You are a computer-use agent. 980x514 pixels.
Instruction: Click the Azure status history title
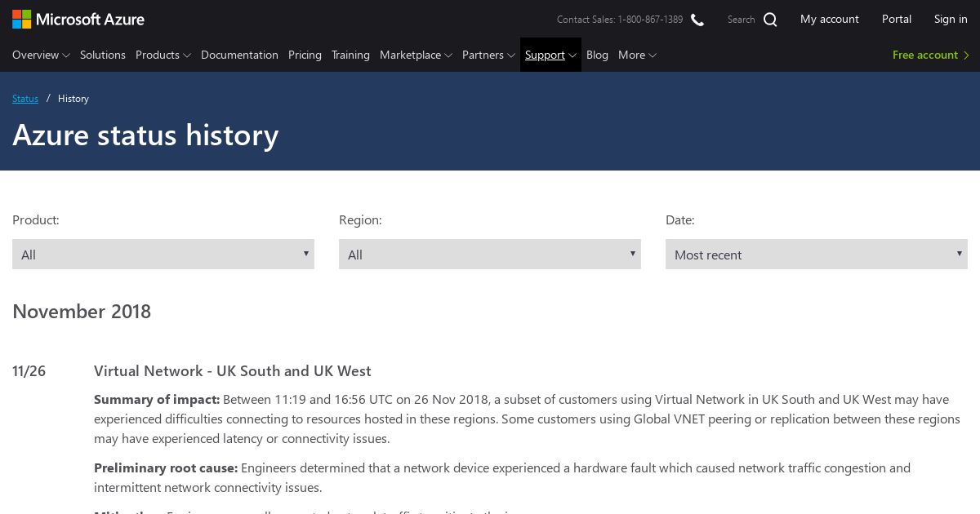(145, 135)
